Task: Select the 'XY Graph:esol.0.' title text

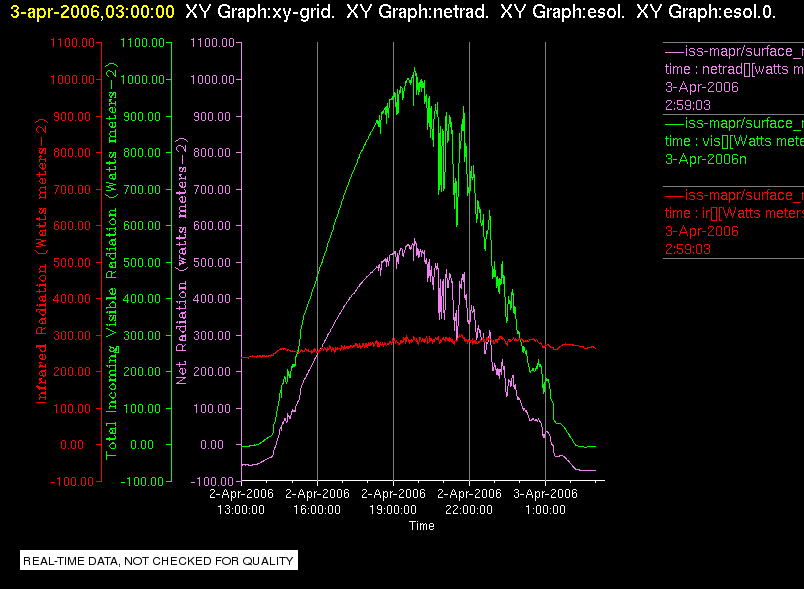Action: pos(706,11)
